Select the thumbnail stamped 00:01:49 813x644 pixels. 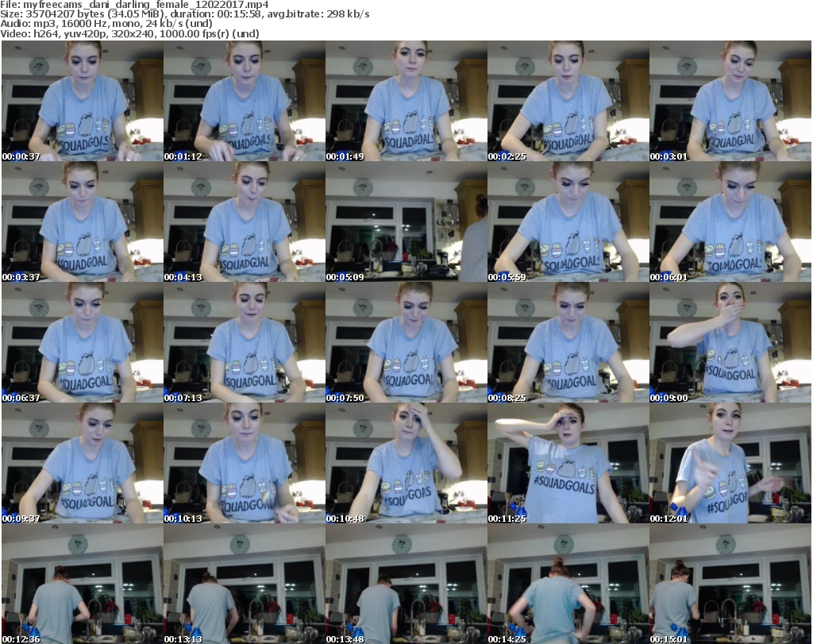pyautogui.click(x=406, y=101)
